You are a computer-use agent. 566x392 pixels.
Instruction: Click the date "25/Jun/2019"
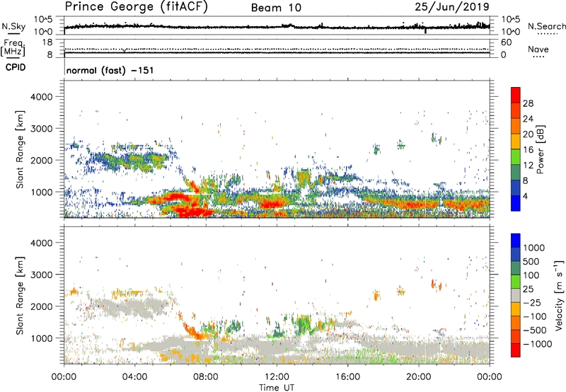click(x=452, y=7)
